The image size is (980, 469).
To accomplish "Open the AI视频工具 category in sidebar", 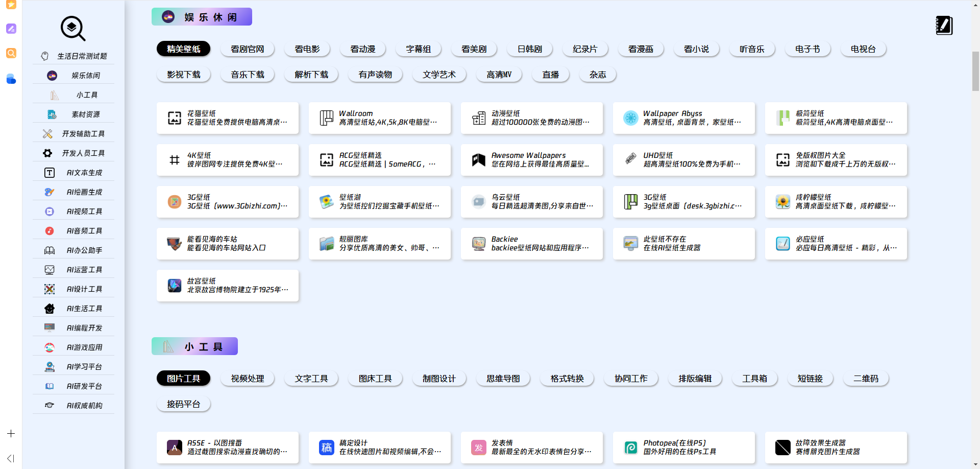I will click(x=49, y=211).
